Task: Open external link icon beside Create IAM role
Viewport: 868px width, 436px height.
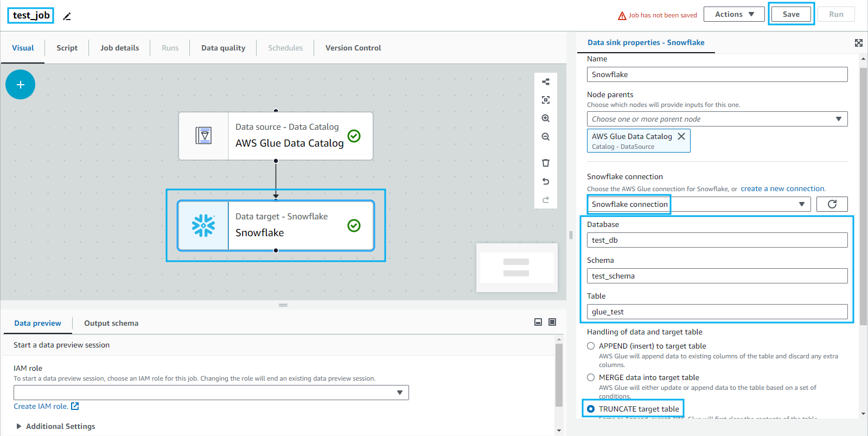Action: pyautogui.click(x=75, y=406)
